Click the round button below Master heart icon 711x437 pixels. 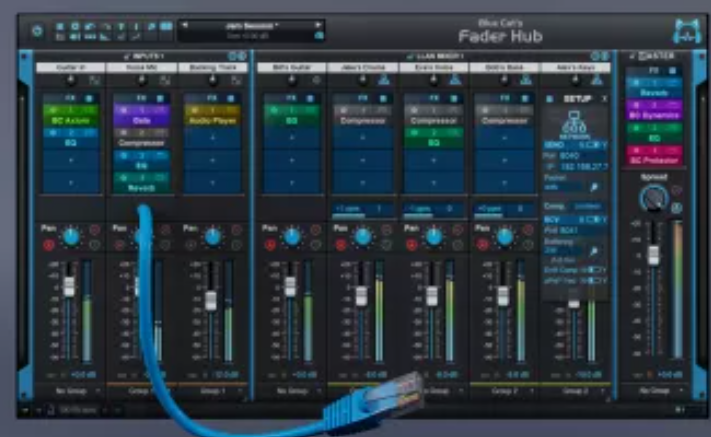coord(676,208)
